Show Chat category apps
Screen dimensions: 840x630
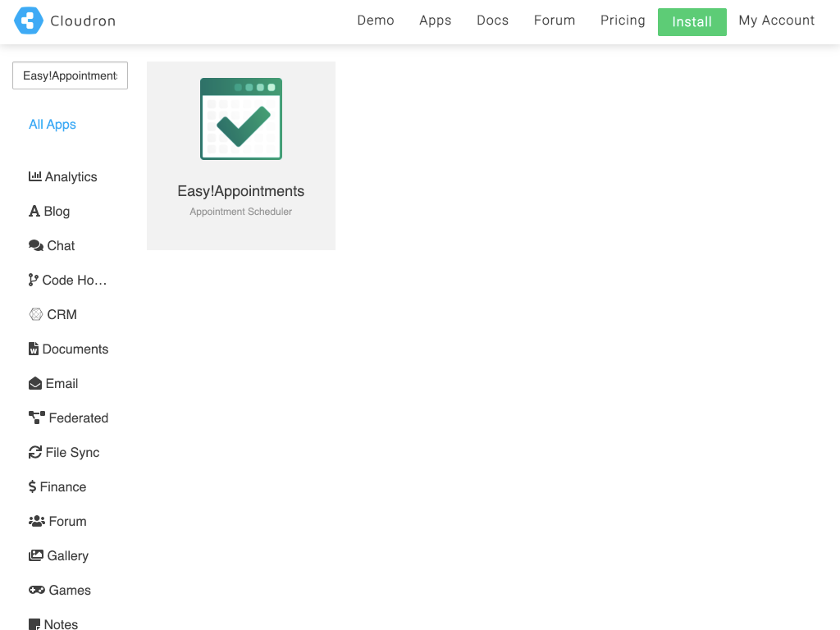pyautogui.click(x=61, y=245)
